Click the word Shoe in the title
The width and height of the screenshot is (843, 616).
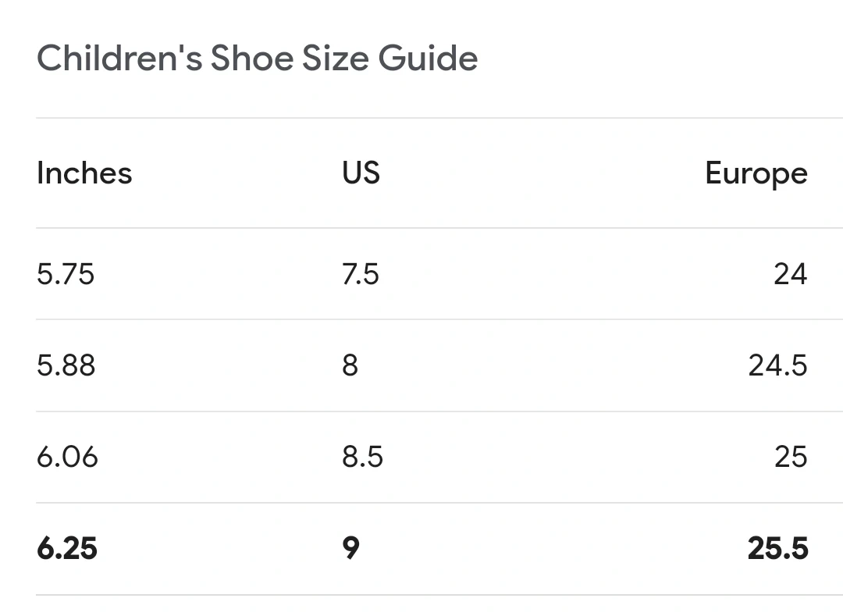point(252,58)
